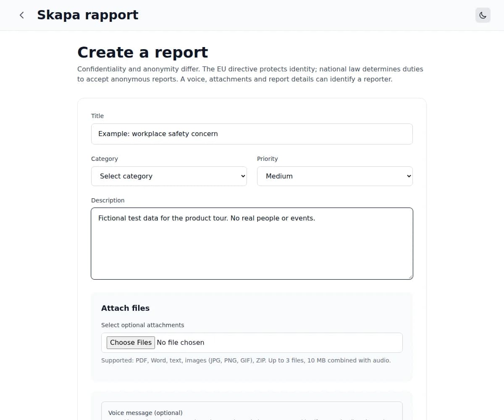The height and width of the screenshot is (420, 504).
Task: Click the Category field label
Action: 105,159
